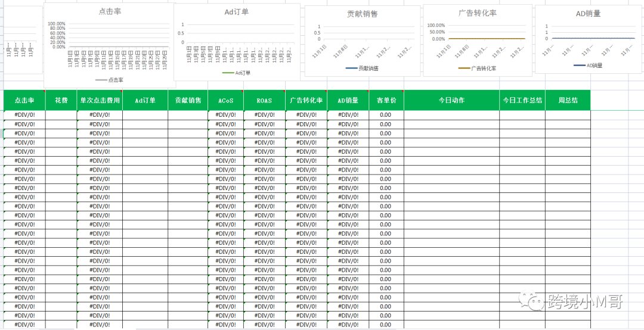
Task: Click the Ad订单 chart title
Action: tap(237, 12)
